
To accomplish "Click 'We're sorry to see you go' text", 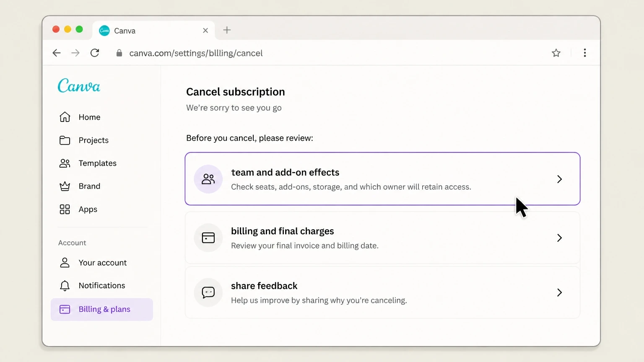I will [234, 108].
